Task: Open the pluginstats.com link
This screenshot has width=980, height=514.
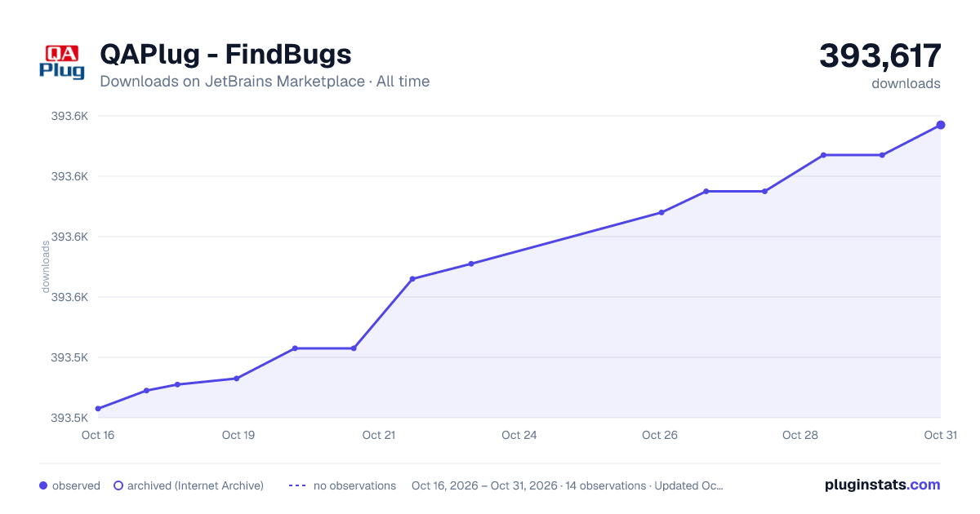Action: point(883,485)
